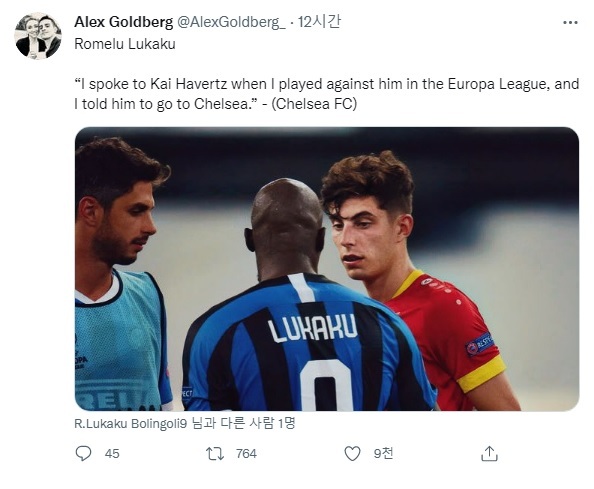Open the share upload-arrow icon
594x489 pixels.
(489, 453)
